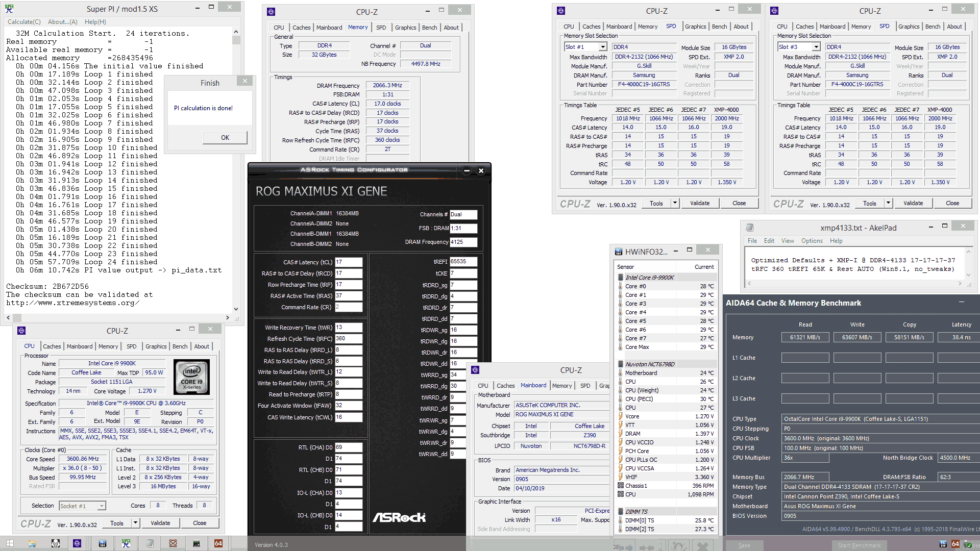The width and height of the screenshot is (980, 551).
Task: Click the CPU-Z Mainboard window title icon
Action: pyautogui.click(x=475, y=370)
